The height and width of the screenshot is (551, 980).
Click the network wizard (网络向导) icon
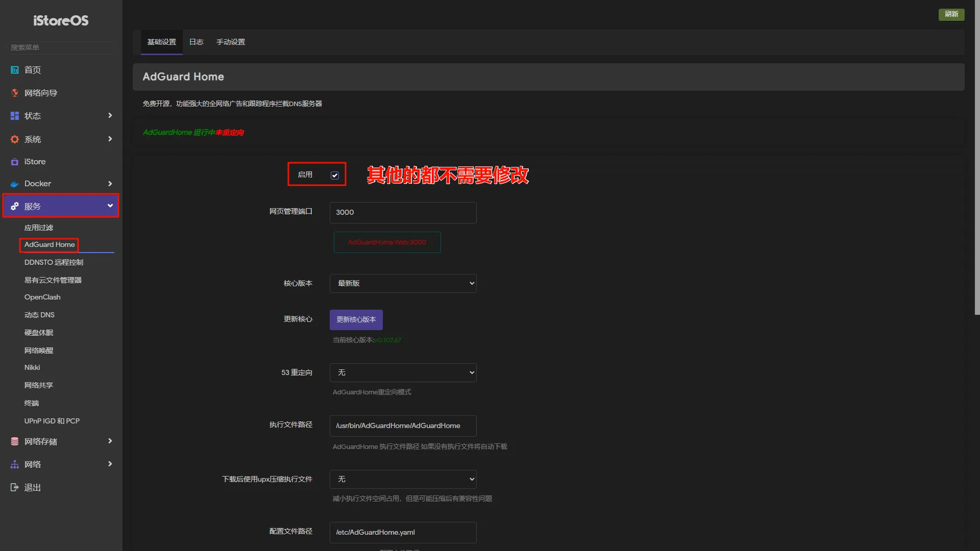(15, 93)
